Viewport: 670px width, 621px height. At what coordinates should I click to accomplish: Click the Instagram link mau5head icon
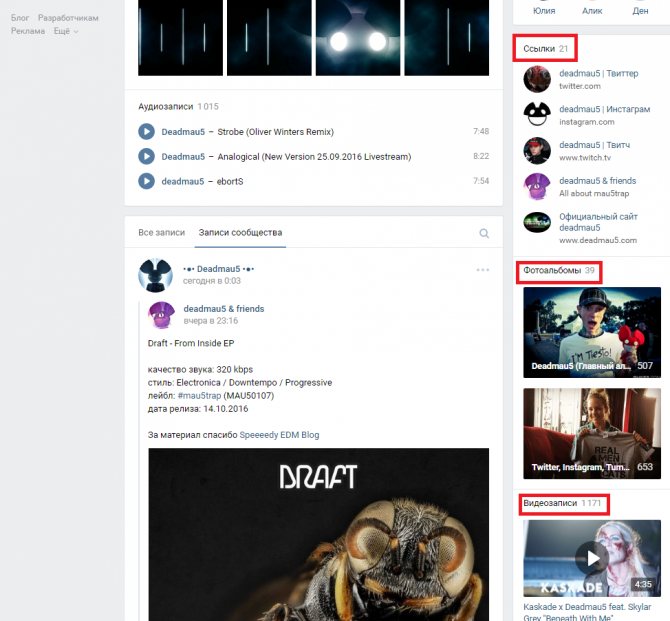click(537, 115)
